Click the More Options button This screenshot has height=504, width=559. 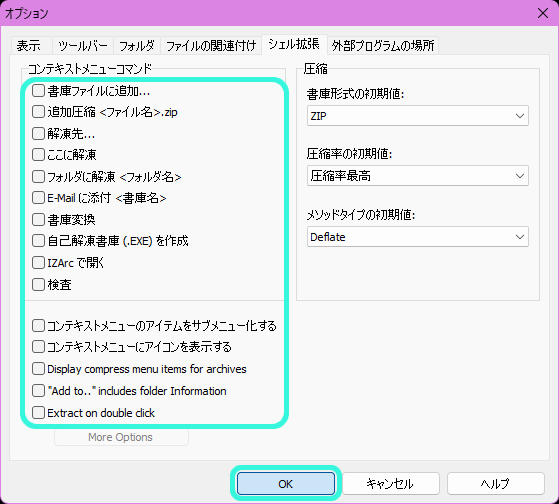point(121,437)
